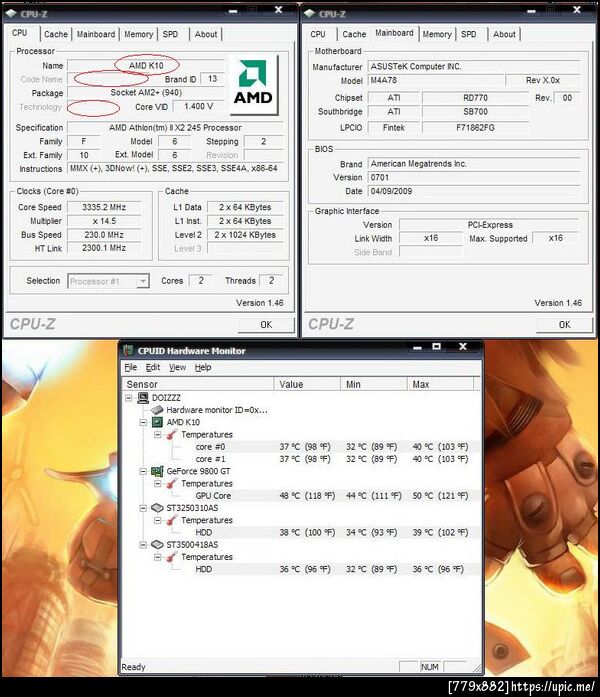Viewport: 600px width, 697px height.
Task: Open SPD tab in left CPU-Z window
Action: pos(170,34)
